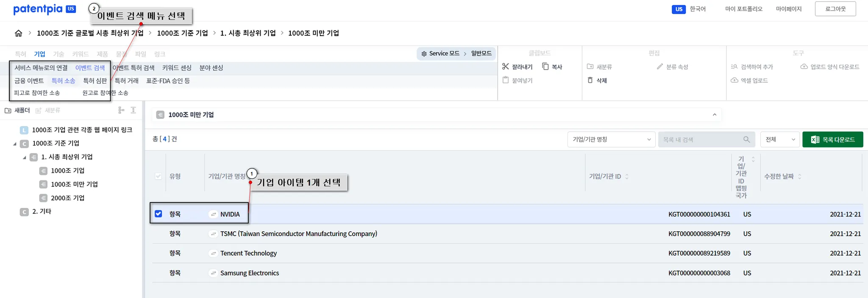The width and height of the screenshot is (868, 298).
Task: Select 특허 심판 submenu
Action: point(95,81)
